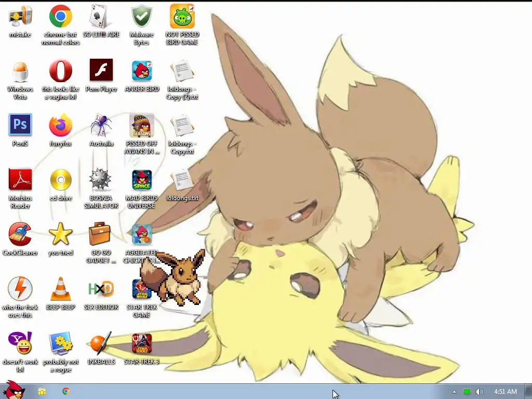The height and width of the screenshot is (399, 532).
Task: Click the Show Desktop strip at taskbar end
Action: coord(528,392)
